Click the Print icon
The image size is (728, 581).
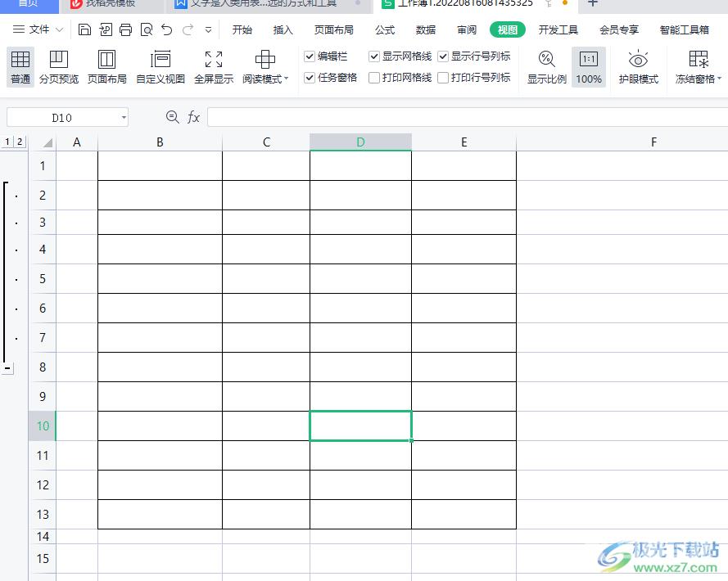[126, 29]
